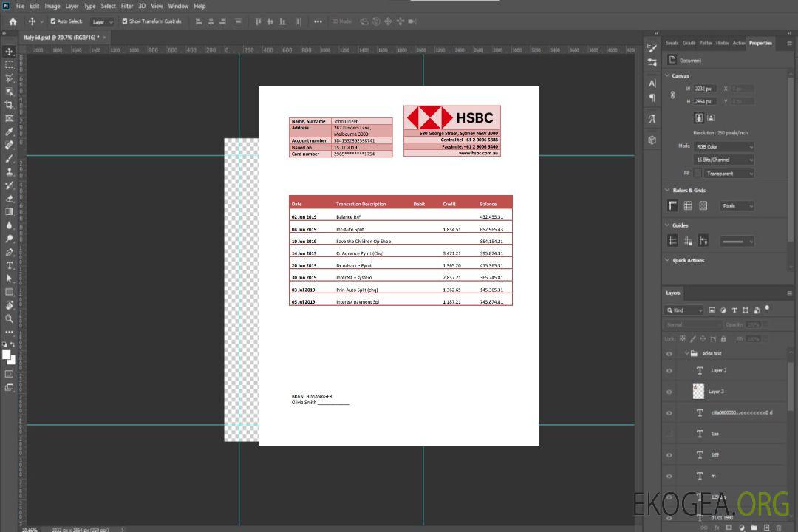The width and height of the screenshot is (798, 532).
Task: Add layer style fx button
Action: coord(717,528)
